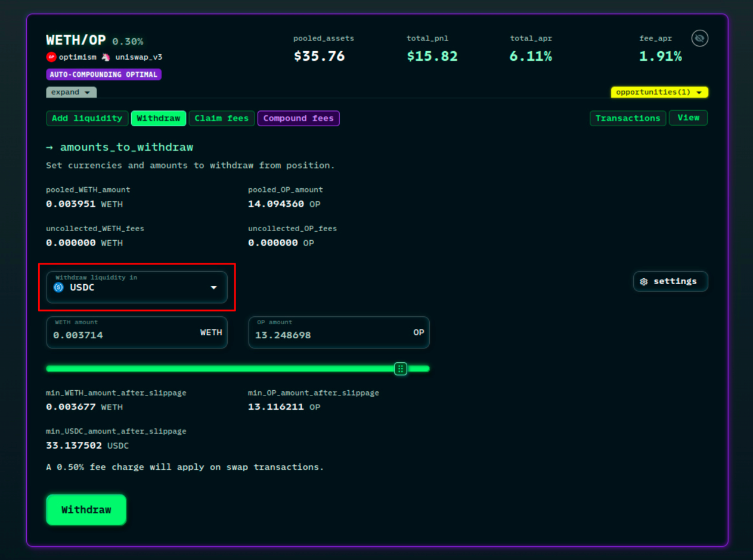
Task: Select the Withdraw tab
Action: tap(159, 119)
